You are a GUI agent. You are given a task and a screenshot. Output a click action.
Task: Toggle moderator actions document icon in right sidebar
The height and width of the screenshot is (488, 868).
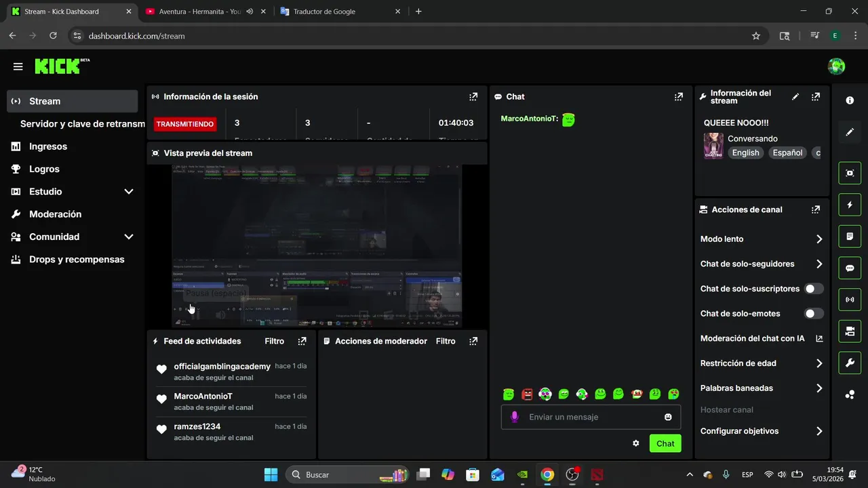tap(850, 236)
